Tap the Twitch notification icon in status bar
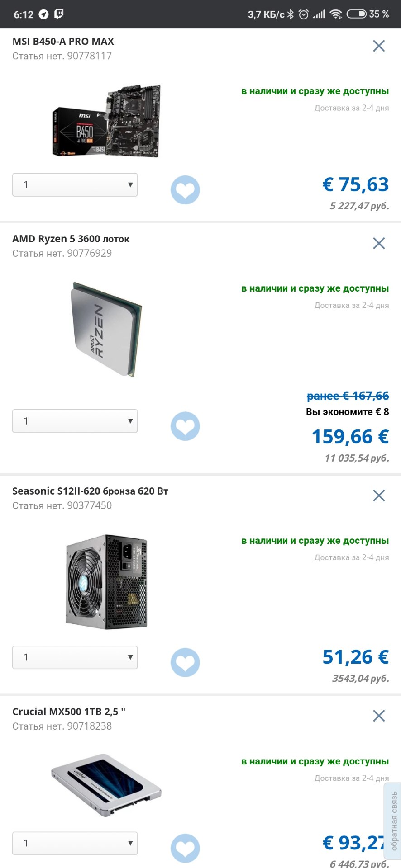The width and height of the screenshot is (401, 868). point(59,14)
